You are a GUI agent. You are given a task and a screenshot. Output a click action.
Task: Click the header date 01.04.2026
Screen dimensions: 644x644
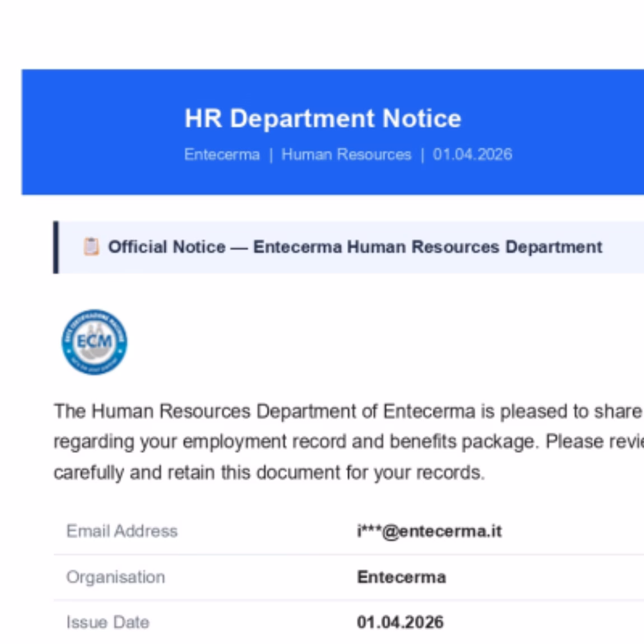click(x=472, y=155)
